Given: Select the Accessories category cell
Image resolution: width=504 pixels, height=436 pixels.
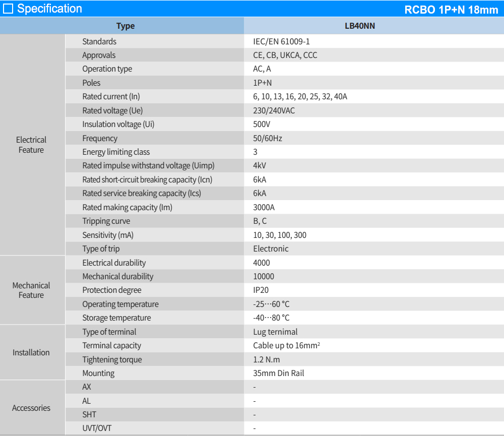Looking at the screenshot, I should [31, 408].
